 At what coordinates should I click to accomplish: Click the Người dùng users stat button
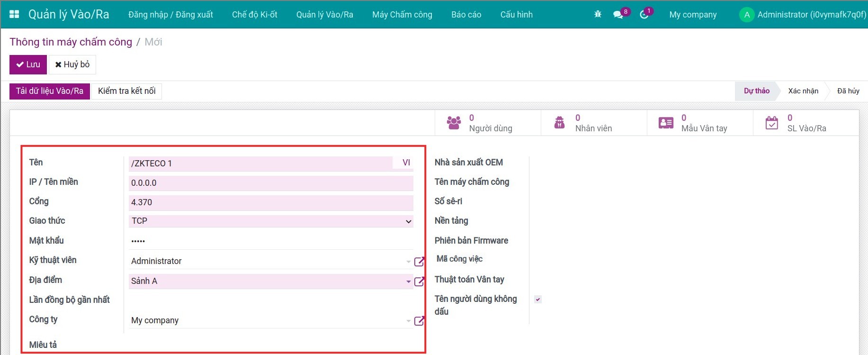point(488,123)
